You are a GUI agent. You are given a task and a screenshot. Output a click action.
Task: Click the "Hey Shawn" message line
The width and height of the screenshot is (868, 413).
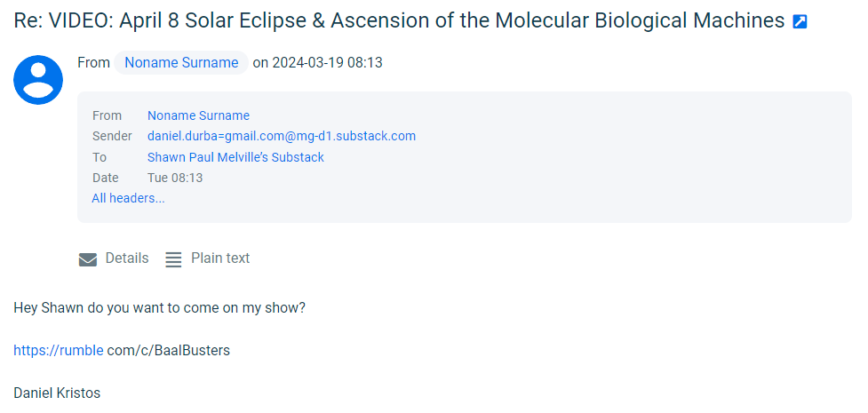(160, 308)
